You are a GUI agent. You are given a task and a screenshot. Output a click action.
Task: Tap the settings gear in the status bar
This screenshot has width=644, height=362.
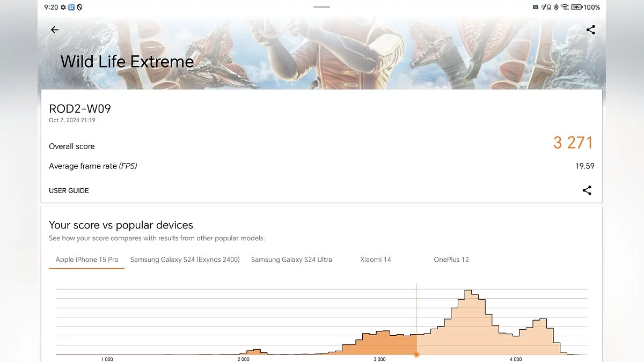(x=63, y=8)
